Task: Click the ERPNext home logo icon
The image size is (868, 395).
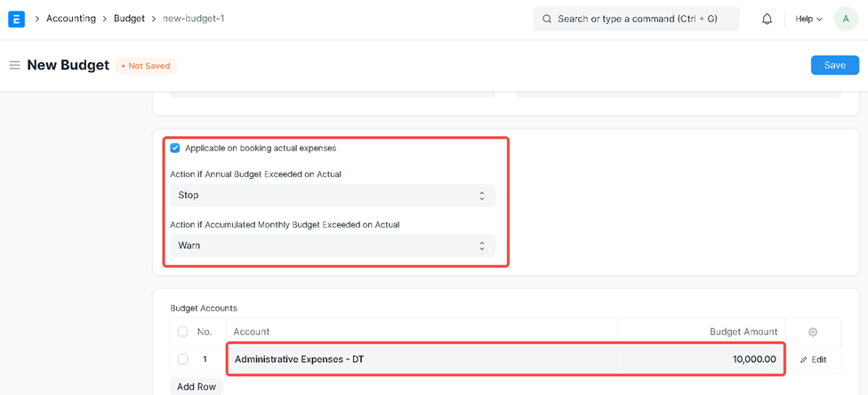Action: [x=16, y=19]
